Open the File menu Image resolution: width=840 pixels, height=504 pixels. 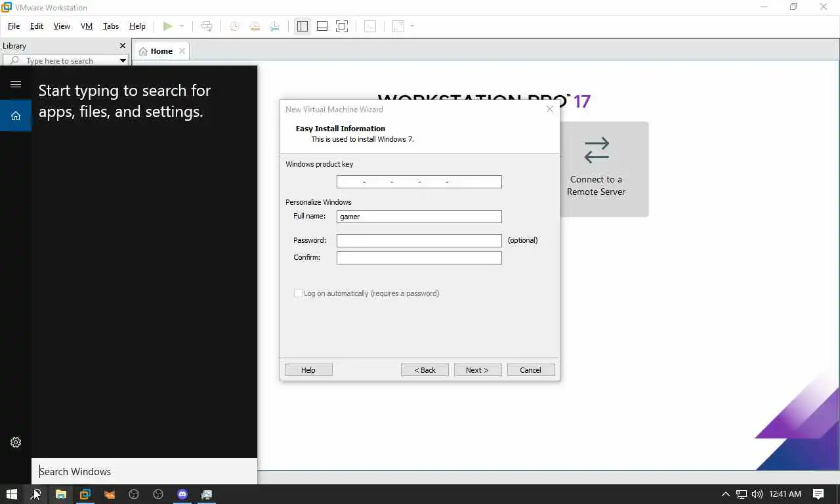click(14, 26)
